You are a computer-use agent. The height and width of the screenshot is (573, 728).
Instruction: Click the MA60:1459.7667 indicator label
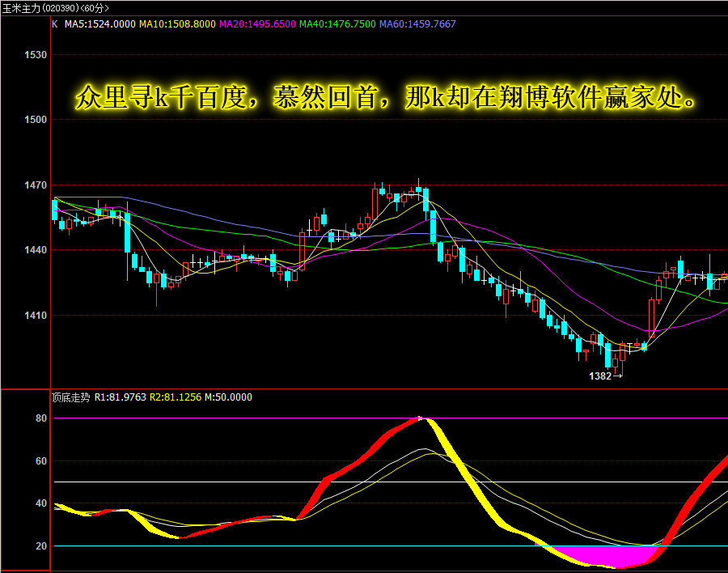[417, 24]
